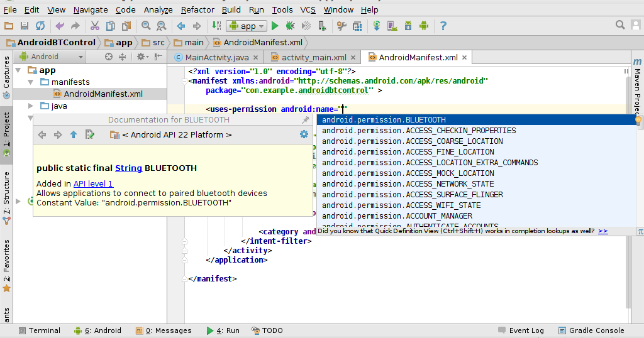Open Search Everywhere magnifier at top right
The width and height of the screenshot is (644, 338).
click(620, 25)
